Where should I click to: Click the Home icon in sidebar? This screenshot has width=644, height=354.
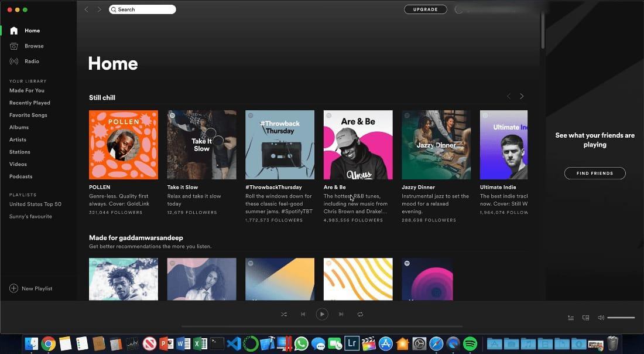pos(14,30)
